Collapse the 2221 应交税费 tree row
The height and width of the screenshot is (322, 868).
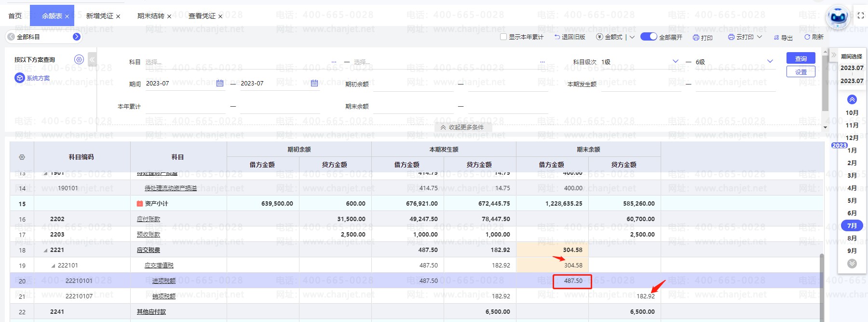pyautogui.click(x=46, y=250)
